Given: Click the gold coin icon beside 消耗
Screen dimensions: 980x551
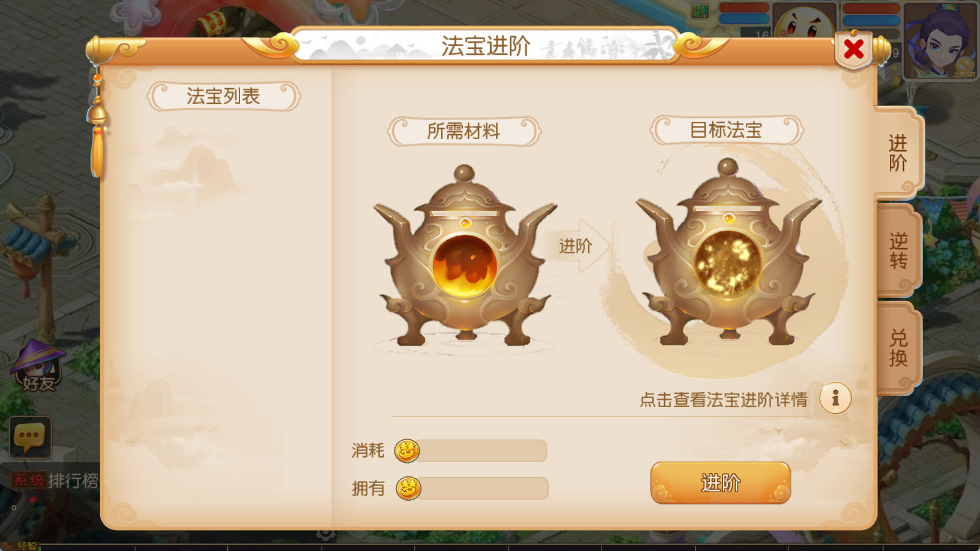Looking at the screenshot, I should click(407, 451).
